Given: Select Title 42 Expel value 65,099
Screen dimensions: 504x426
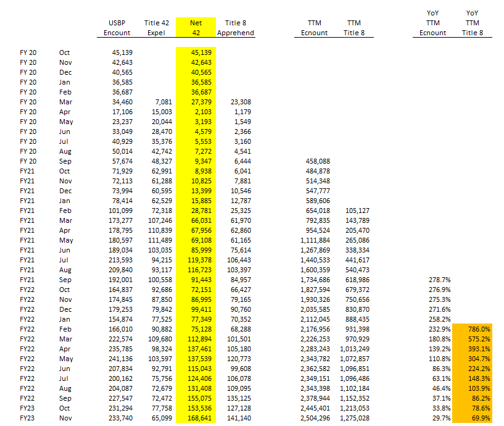Looking at the screenshot, I should click(162, 418).
